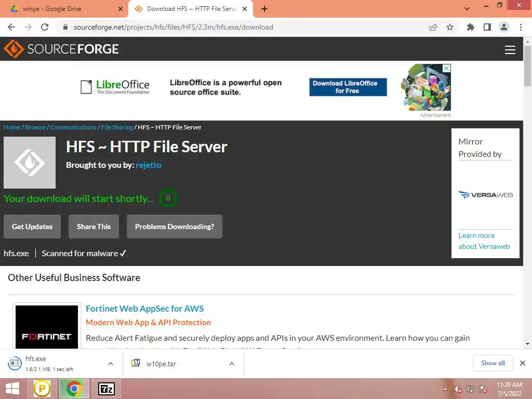Close the Download HFS tab
This screenshot has width=532, height=399.
(245, 9)
